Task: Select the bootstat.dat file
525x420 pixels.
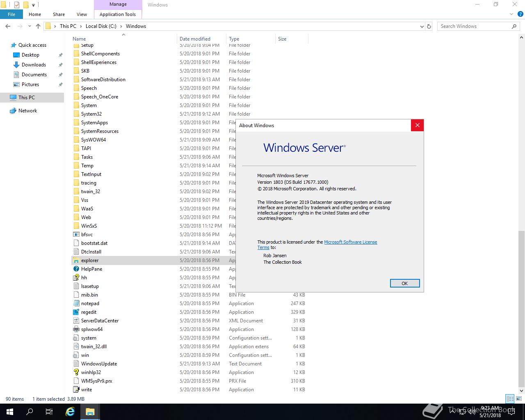Action: pos(94,243)
